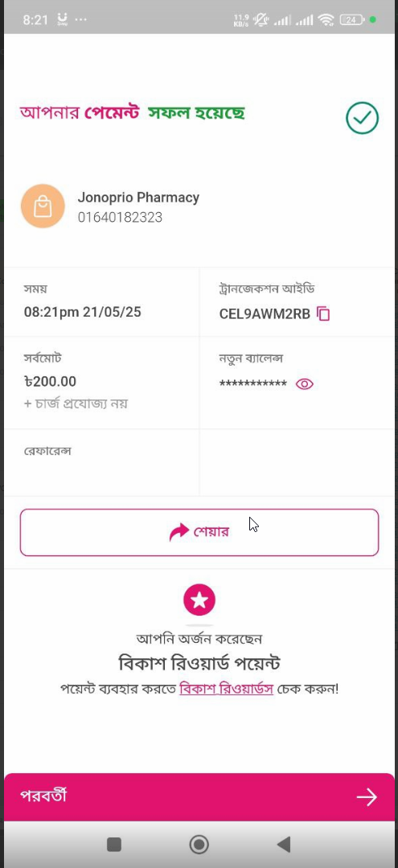Image resolution: width=398 pixels, height=868 pixels.
Task: Copy the transaction ID CEL9AWM2RB
Action: pyautogui.click(x=323, y=314)
